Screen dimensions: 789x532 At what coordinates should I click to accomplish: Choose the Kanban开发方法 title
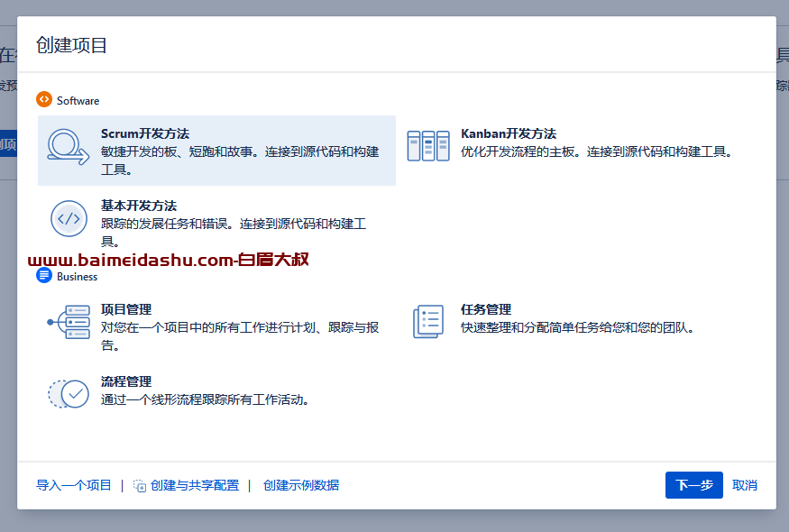click(x=509, y=133)
